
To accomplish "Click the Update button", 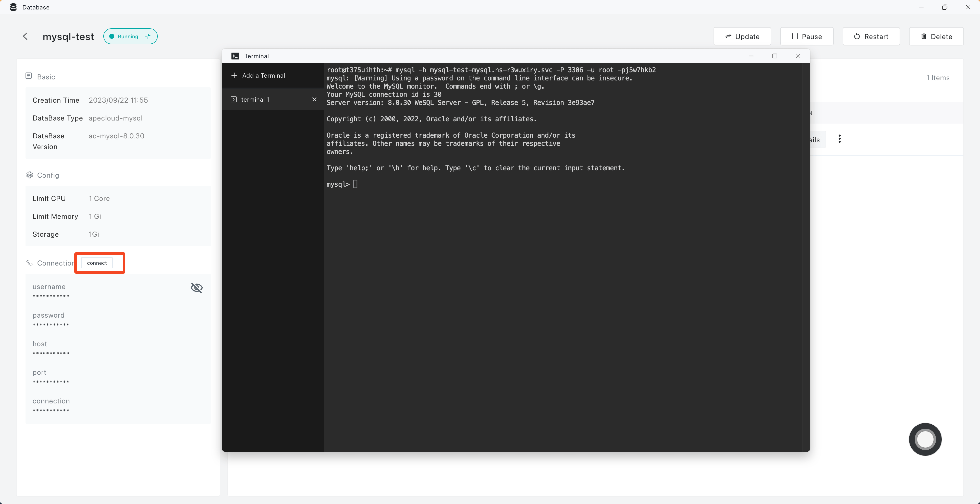I will pyautogui.click(x=742, y=37).
